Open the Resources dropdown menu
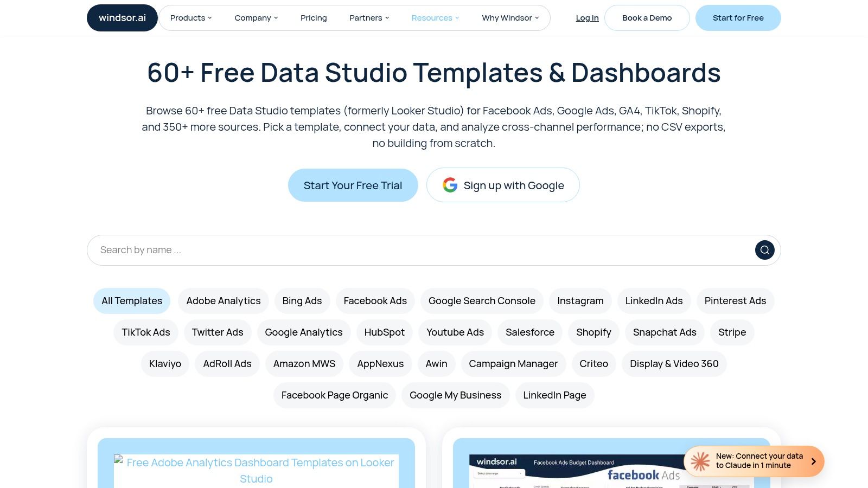Image resolution: width=868 pixels, height=488 pixels. [435, 18]
